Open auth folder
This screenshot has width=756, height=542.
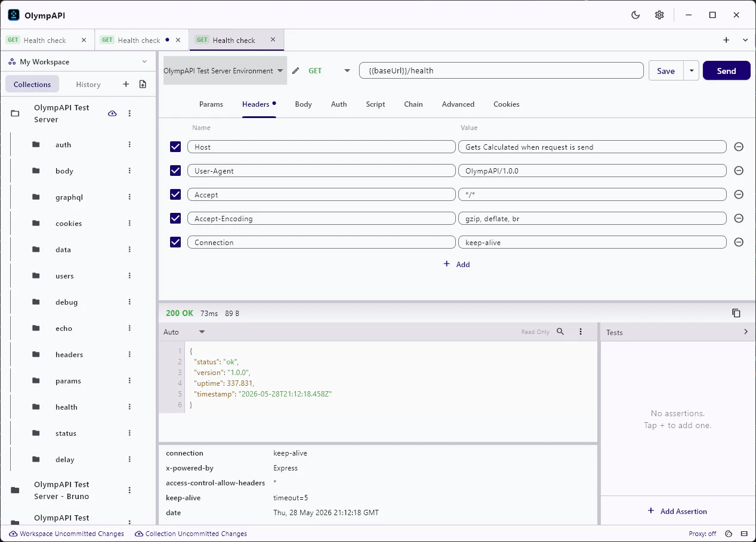63,144
